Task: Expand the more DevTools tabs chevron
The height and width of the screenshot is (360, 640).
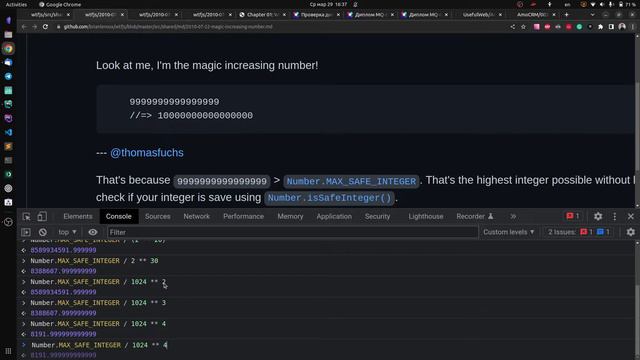Action: coord(513,216)
